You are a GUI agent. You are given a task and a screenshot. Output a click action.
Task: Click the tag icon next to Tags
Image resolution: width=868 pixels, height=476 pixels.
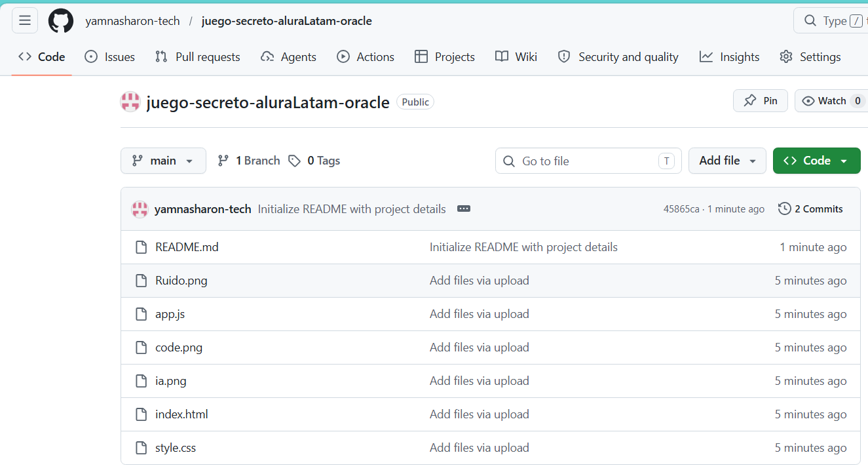(x=295, y=161)
